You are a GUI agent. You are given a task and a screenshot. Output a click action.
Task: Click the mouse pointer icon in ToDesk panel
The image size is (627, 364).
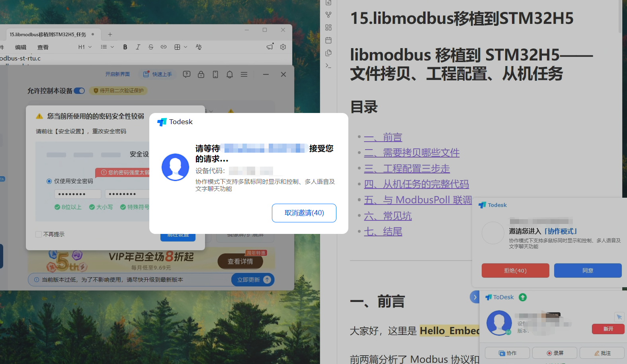[619, 317]
